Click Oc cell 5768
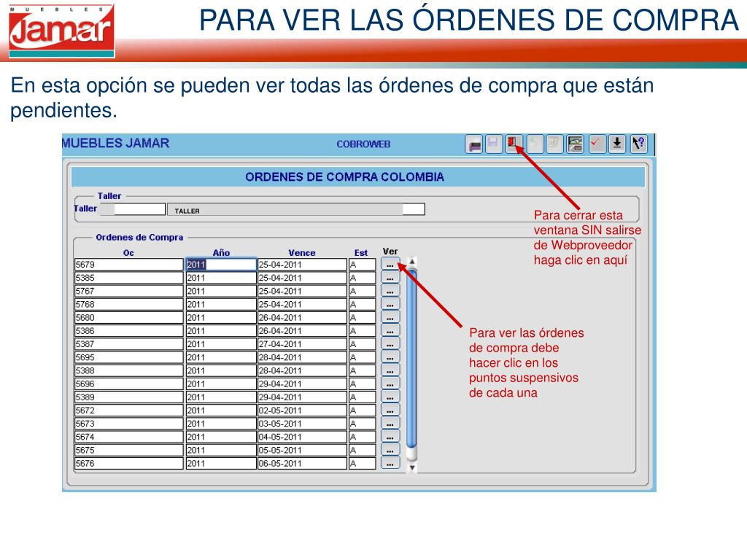This screenshot has height=560, width=747. click(x=128, y=304)
